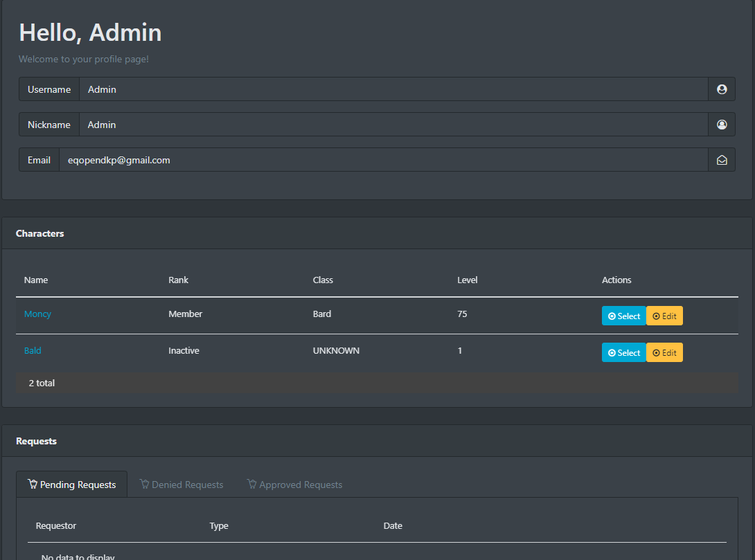Click the Nickname field label

49,125
